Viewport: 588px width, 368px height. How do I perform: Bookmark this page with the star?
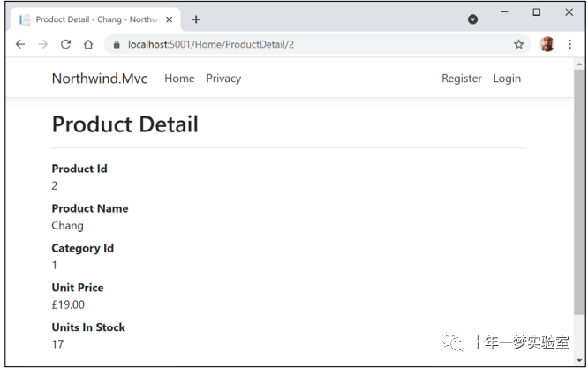[518, 44]
